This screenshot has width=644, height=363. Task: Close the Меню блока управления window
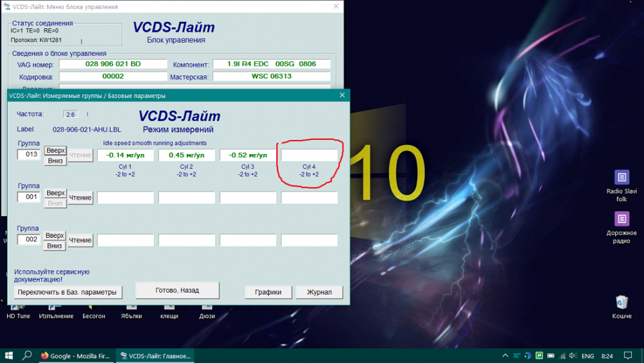coord(336,6)
